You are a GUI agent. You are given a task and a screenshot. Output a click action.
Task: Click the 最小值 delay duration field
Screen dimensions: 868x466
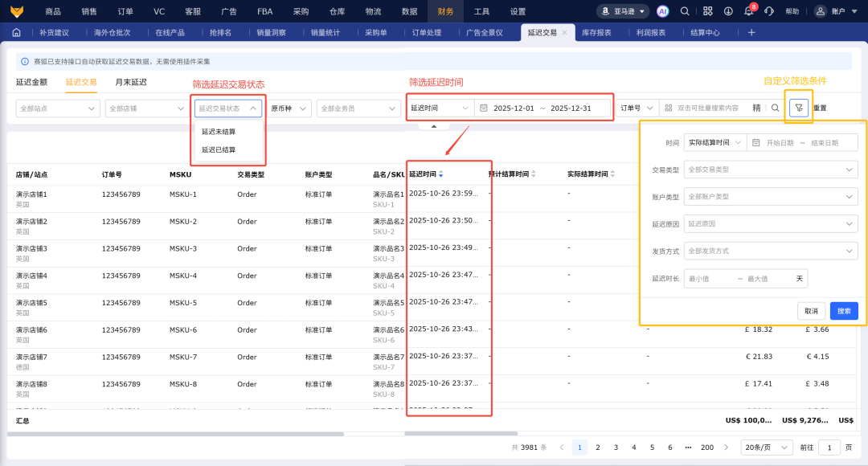tap(709, 278)
